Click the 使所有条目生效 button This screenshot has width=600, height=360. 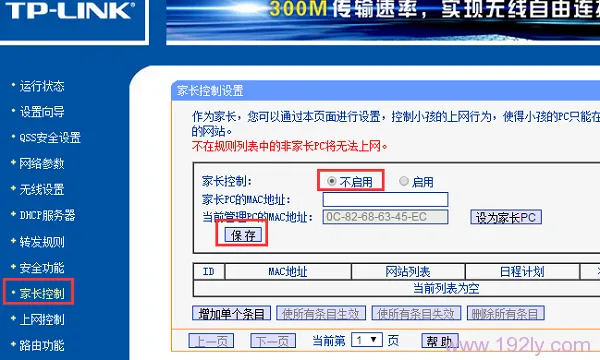click(x=321, y=314)
